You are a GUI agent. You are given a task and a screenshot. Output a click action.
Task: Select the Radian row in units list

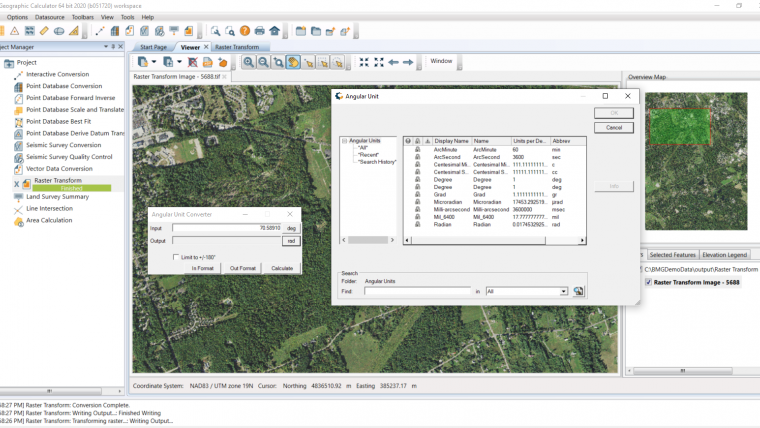point(494,224)
